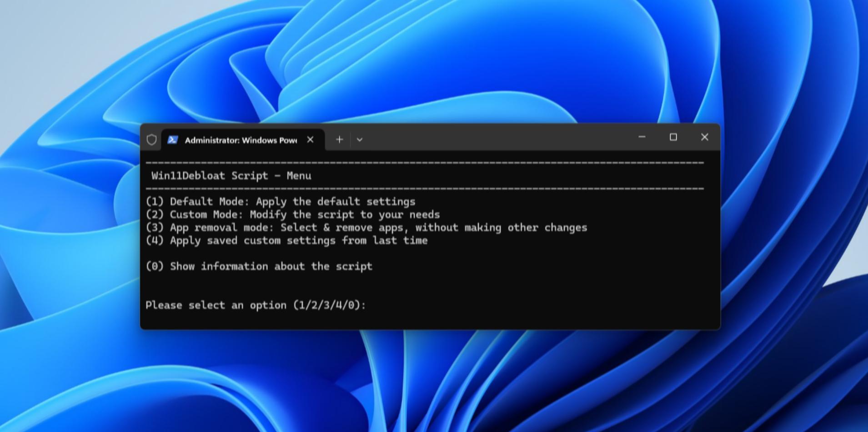
Task: Click the empty tab bar area
Action: click(x=477, y=139)
